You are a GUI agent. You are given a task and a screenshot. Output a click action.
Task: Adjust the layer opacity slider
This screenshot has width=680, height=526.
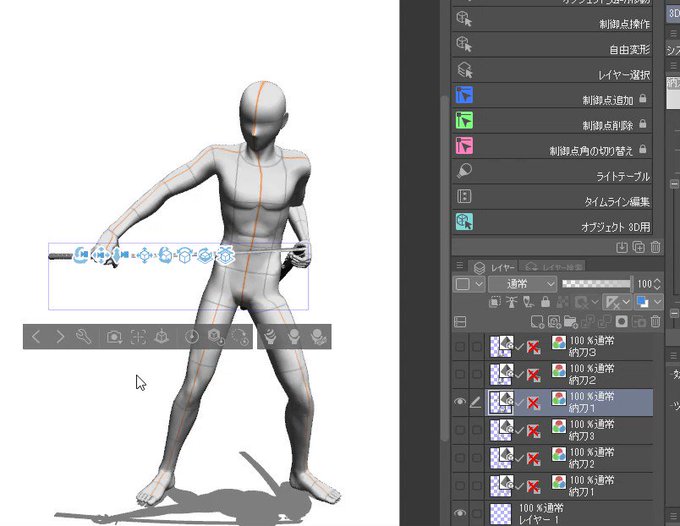(x=597, y=284)
